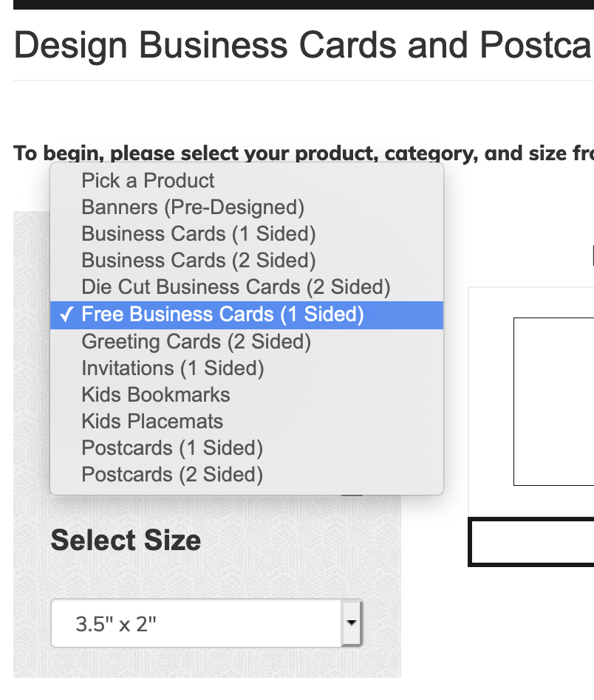Image resolution: width=594 pixels, height=700 pixels.
Task: Select checked Free Business Cards (1 Sided)
Action: pyautogui.click(x=247, y=315)
